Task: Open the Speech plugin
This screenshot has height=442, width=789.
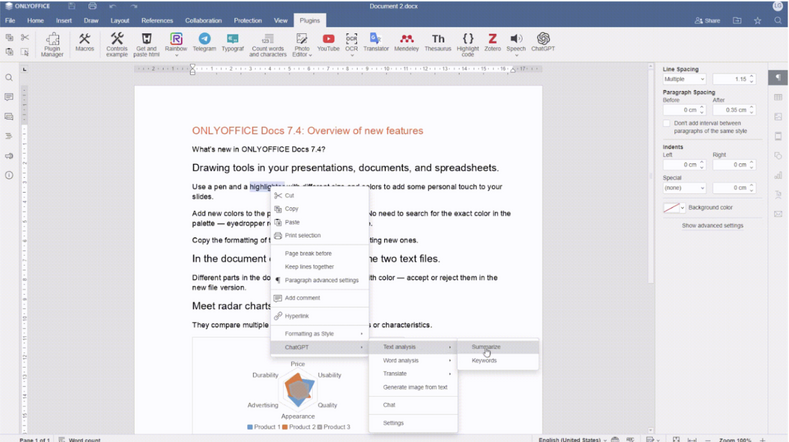Action: (x=516, y=41)
